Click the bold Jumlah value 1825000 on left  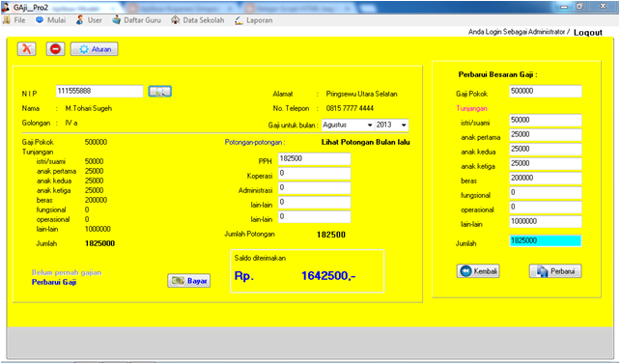(x=99, y=243)
